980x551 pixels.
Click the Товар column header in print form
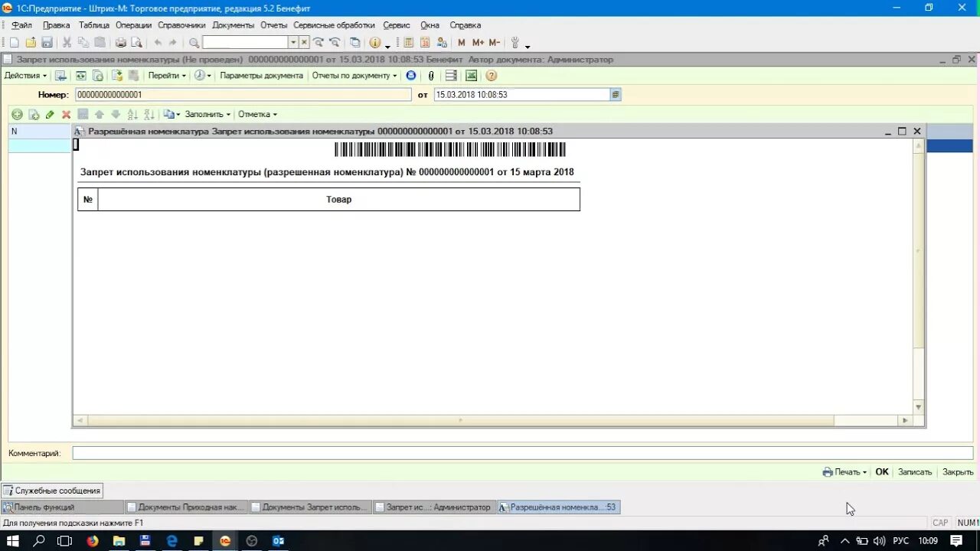339,200
